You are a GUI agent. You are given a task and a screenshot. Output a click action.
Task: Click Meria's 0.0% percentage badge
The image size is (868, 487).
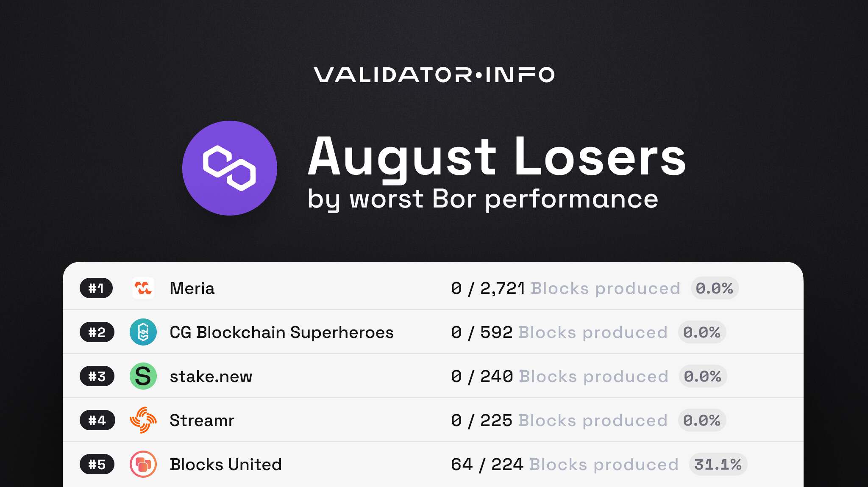point(715,288)
